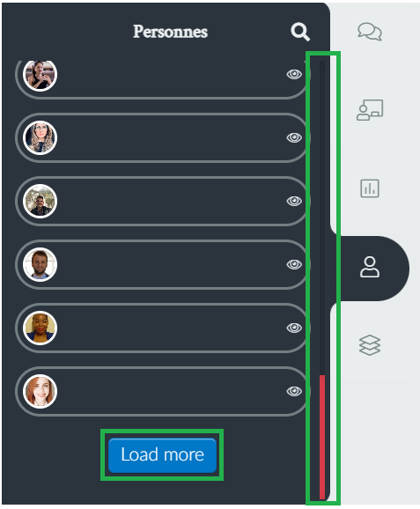This screenshot has height=509, width=420.
Task: Open the chat bubbles sidebar tab
Action: [370, 32]
